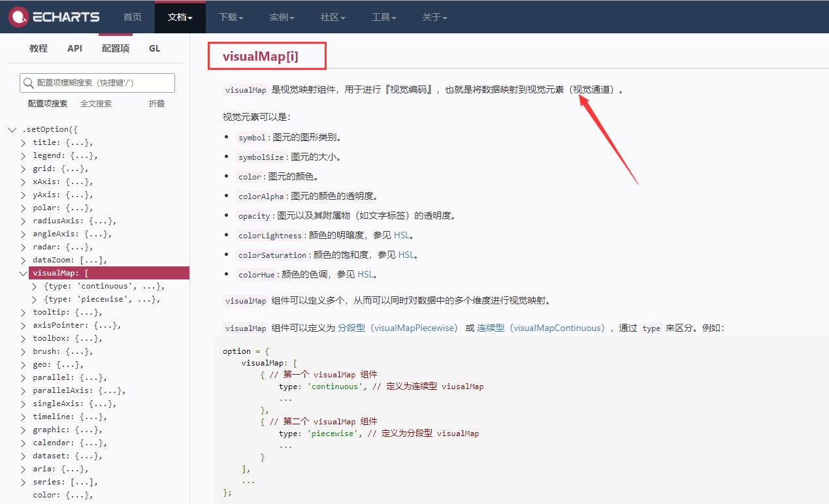829x504 pixels.
Task: Open HSL link in colorSaturation line
Action: pyautogui.click(x=406, y=255)
